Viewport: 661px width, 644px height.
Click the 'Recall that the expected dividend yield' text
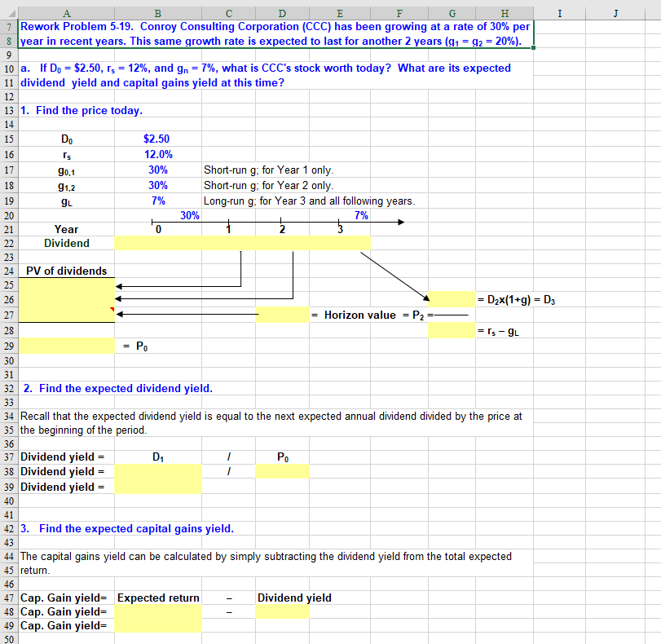(x=271, y=423)
